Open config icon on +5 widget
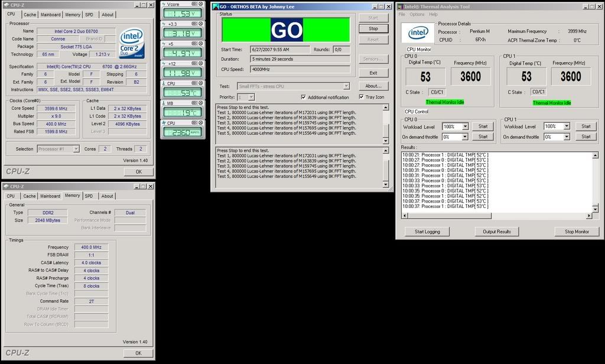 pyautogui.click(x=194, y=44)
